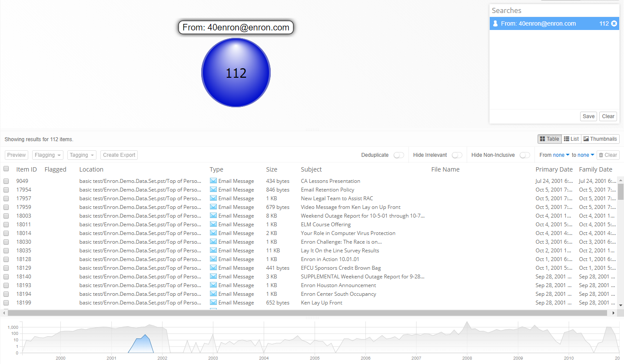Select the Table view button
Viewport: 624px width, 364px height.
549,139
